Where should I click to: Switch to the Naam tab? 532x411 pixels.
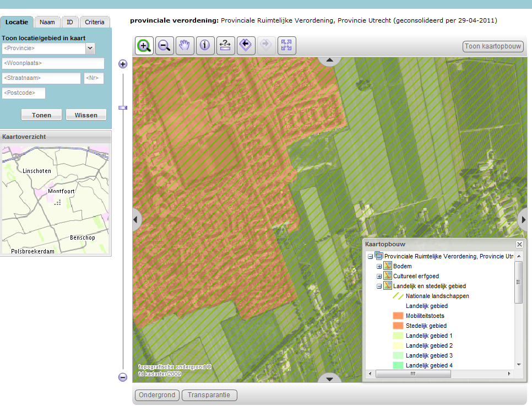pyautogui.click(x=47, y=21)
